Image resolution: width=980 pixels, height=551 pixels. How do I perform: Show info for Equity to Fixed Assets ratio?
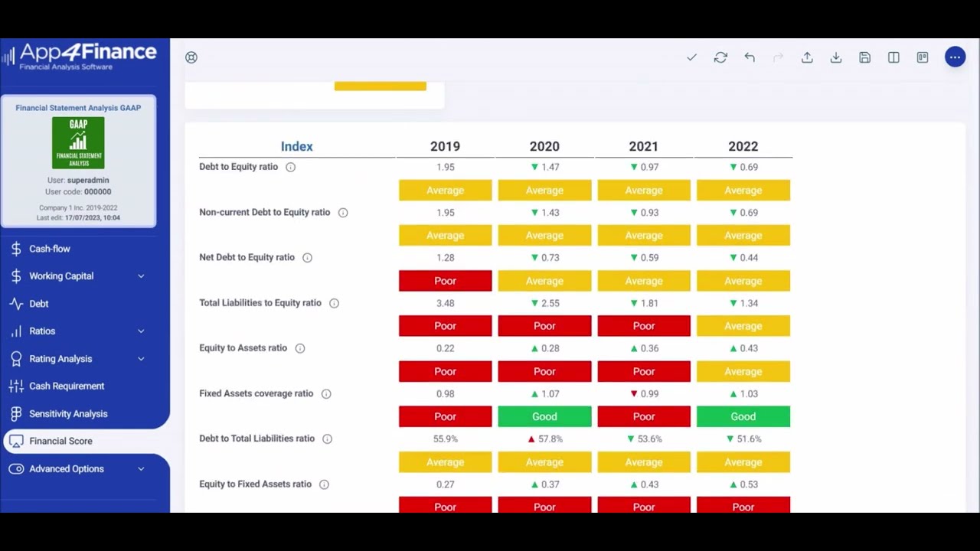pyautogui.click(x=324, y=484)
